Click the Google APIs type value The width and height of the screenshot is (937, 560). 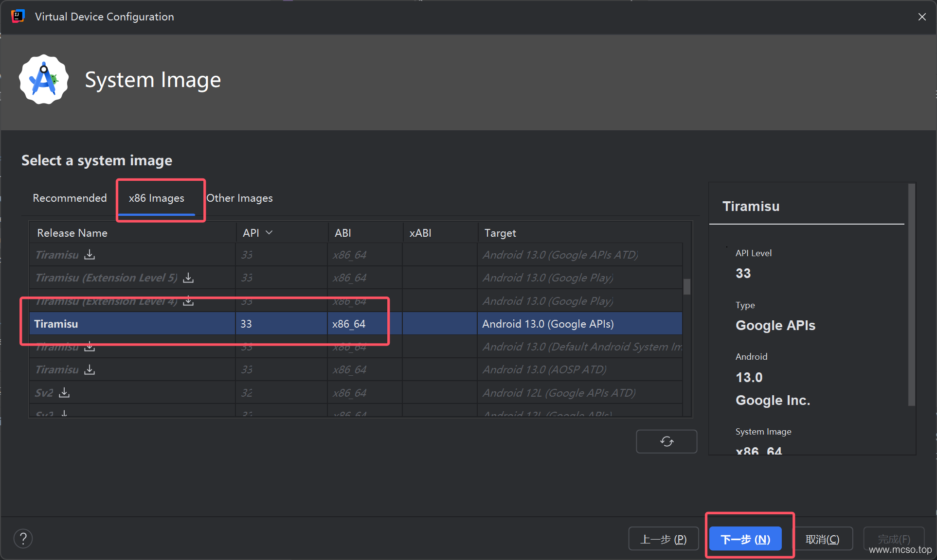pos(775,325)
